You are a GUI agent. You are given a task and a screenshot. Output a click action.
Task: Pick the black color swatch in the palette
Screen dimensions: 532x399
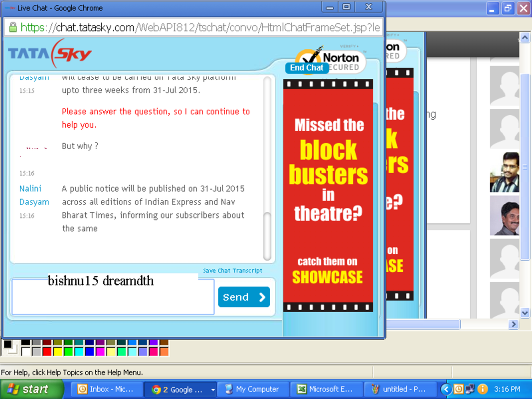[x=26, y=342]
